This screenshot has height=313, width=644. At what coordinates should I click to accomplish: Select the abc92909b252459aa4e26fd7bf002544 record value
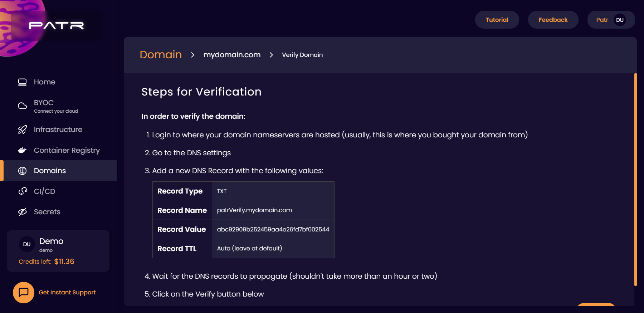273,229
